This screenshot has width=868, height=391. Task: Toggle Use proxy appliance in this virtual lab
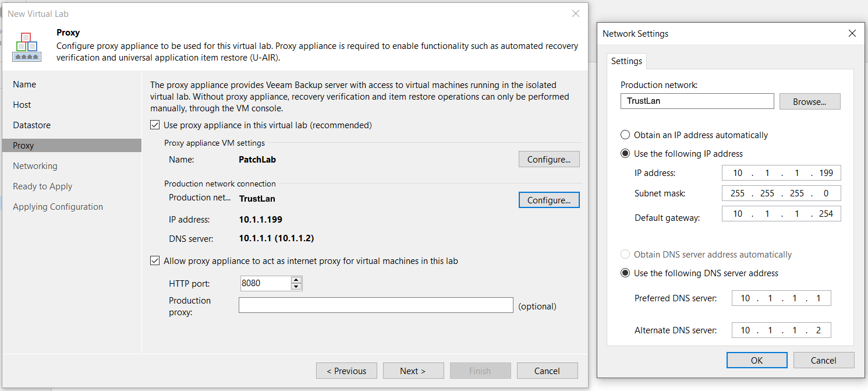coord(155,125)
